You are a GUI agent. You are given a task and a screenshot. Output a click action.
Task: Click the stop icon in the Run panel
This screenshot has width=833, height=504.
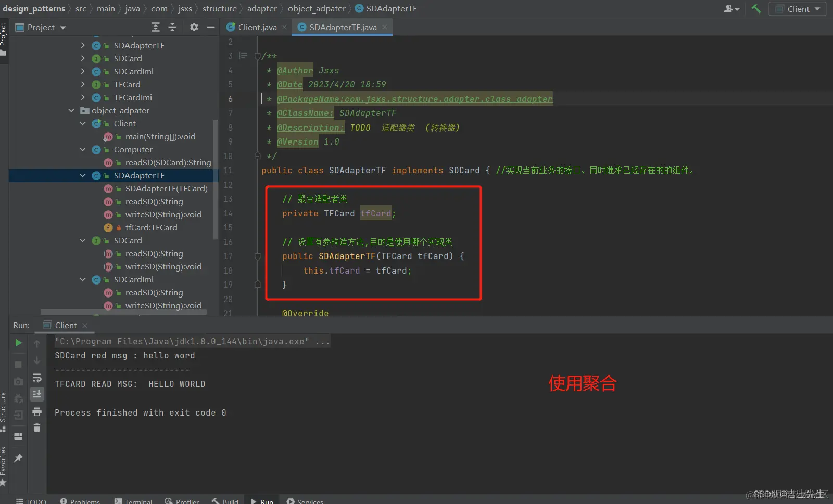[18, 365]
